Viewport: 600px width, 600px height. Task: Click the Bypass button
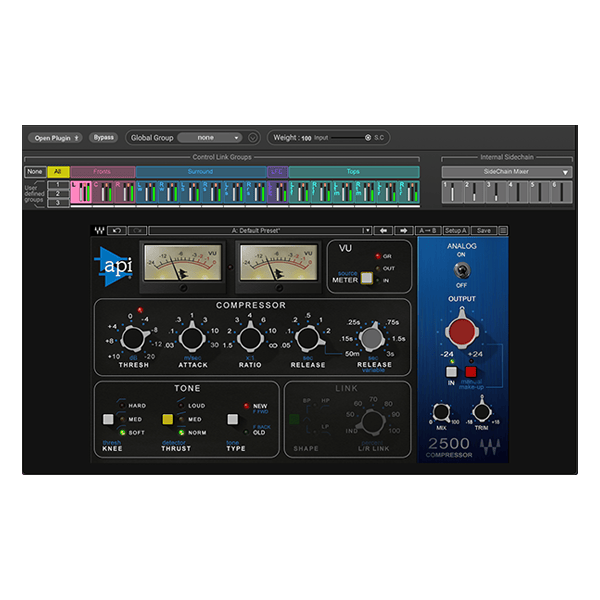pos(104,137)
